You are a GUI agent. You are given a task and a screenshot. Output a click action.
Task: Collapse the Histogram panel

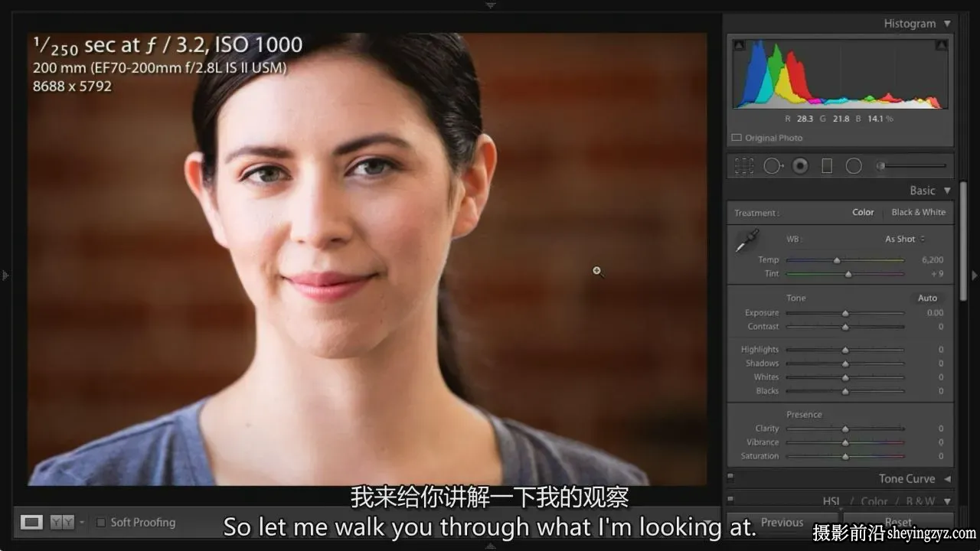947,24
